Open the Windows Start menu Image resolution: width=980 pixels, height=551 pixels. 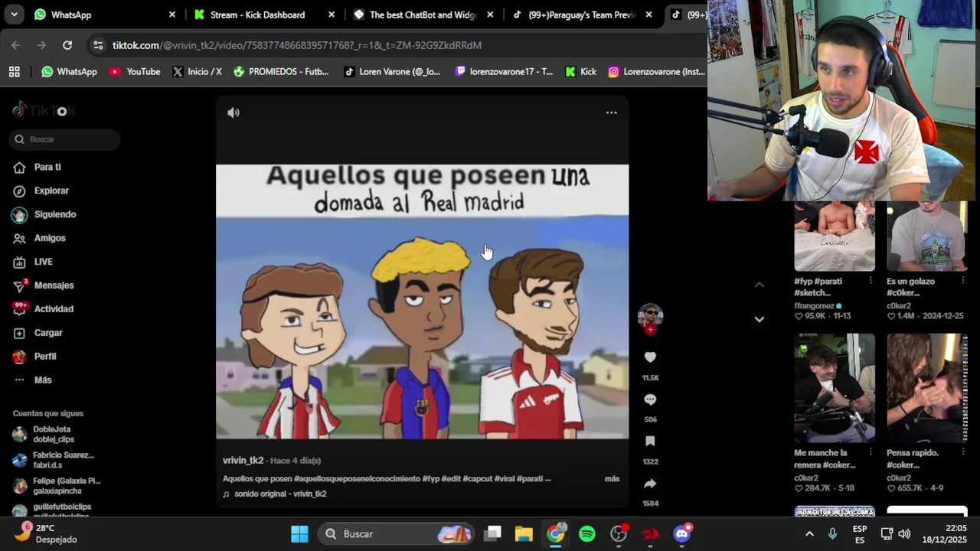click(299, 533)
